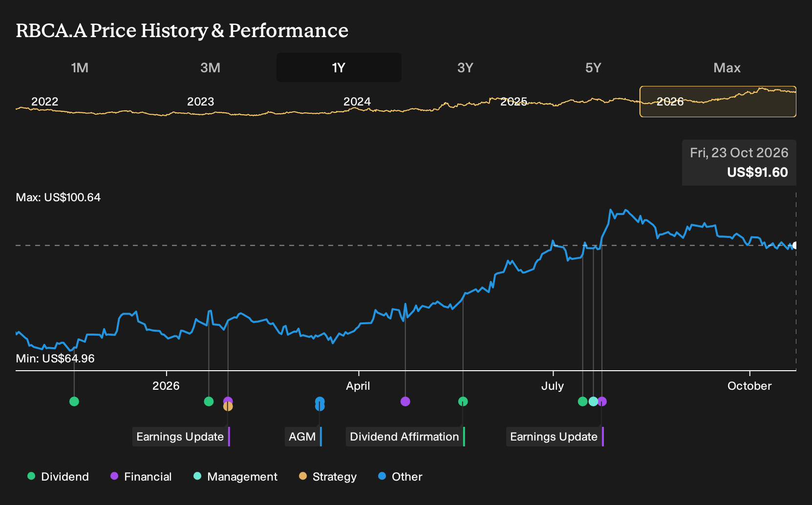Show the Max time range
The height and width of the screenshot is (505, 812).
(727, 67)
